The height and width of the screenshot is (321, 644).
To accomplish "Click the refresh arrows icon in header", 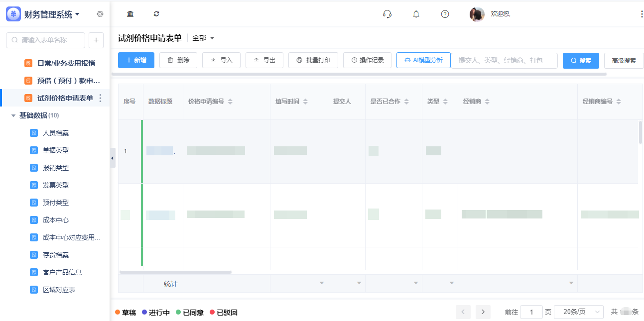I will 156,14.
